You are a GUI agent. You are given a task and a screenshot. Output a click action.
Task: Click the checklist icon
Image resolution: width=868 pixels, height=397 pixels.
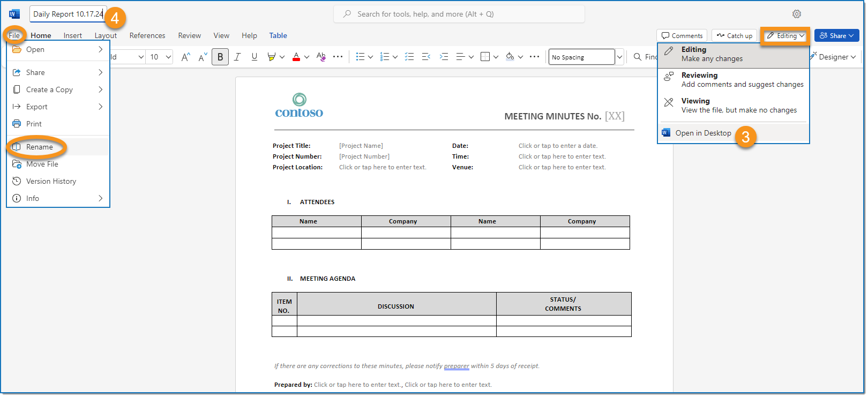point(409,57)
